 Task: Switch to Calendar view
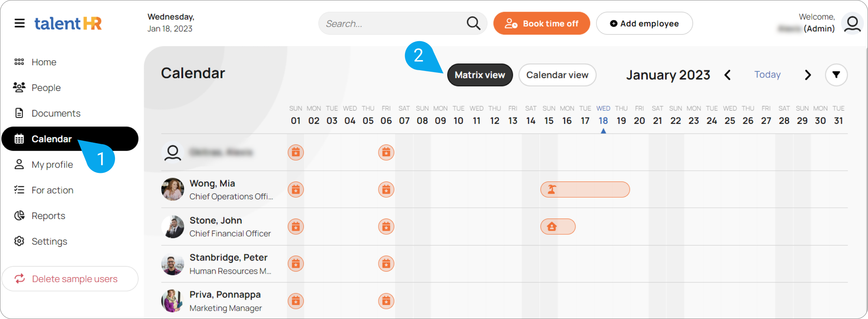(557, 75)
